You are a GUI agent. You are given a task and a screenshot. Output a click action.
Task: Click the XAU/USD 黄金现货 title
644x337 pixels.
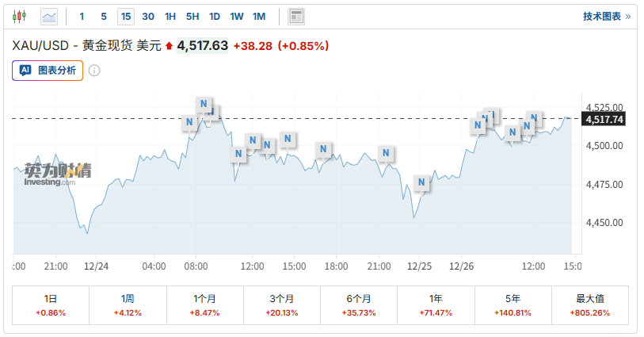pos(86,46)
